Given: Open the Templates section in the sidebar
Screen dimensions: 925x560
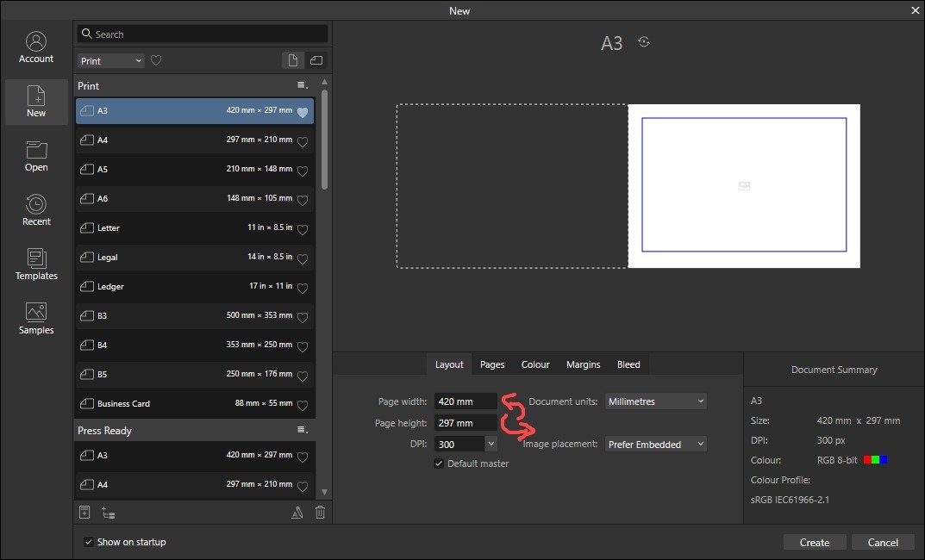Looking at the screenshot, I should [35, 264].
